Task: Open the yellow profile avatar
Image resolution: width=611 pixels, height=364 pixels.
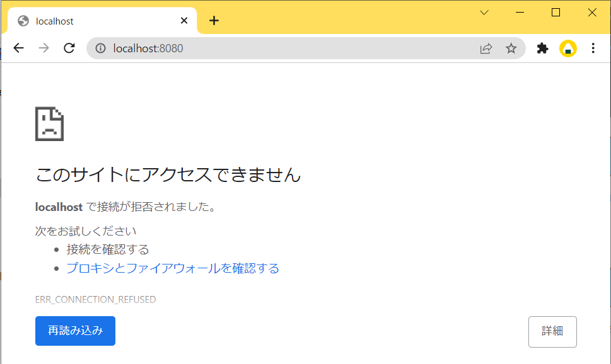Action: [x=567, y=48]
